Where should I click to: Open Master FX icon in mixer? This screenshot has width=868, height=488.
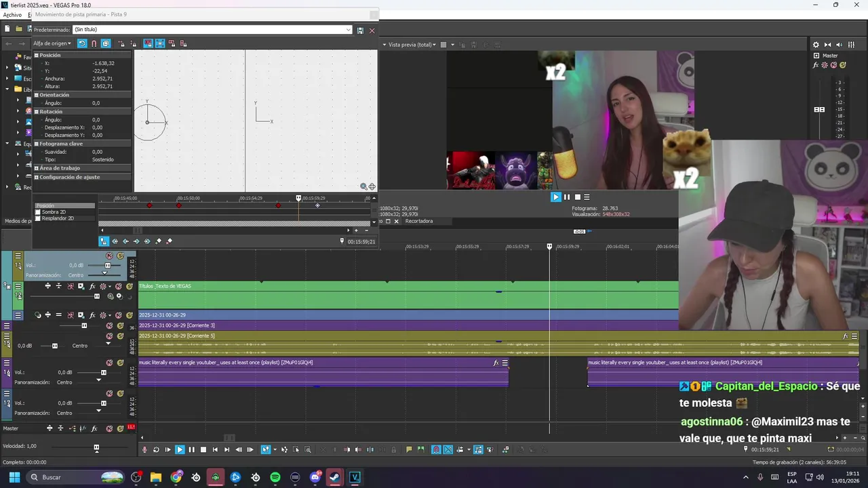(816, 65)
